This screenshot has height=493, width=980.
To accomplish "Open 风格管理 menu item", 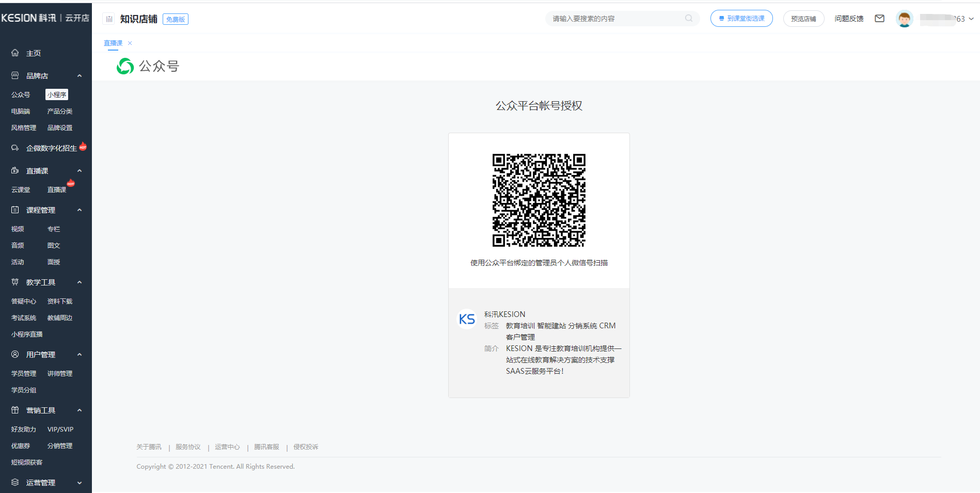I will click(x=24, y=128).
